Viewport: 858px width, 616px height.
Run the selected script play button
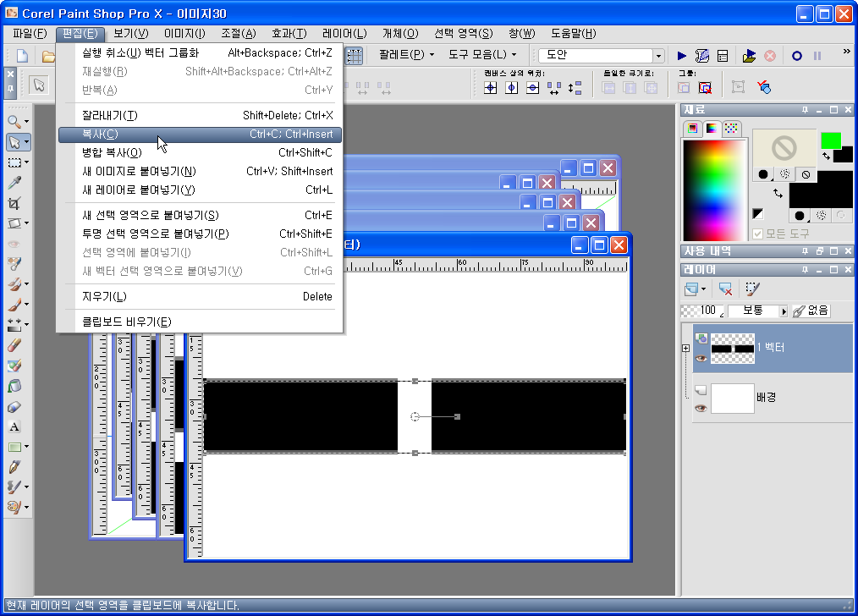682,56
